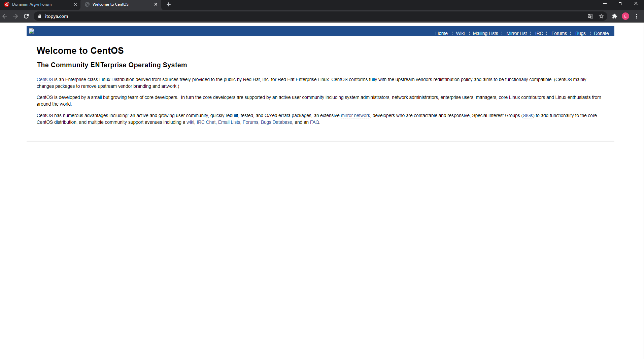Screen dimensions: 644x359
Task: Reload the current page
Action: tap(26, 16)
